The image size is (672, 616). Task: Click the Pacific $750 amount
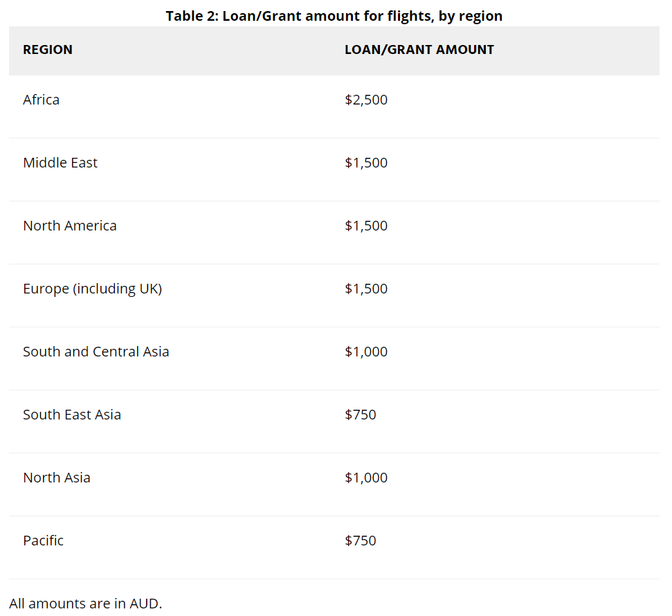[x=361, y=541]
